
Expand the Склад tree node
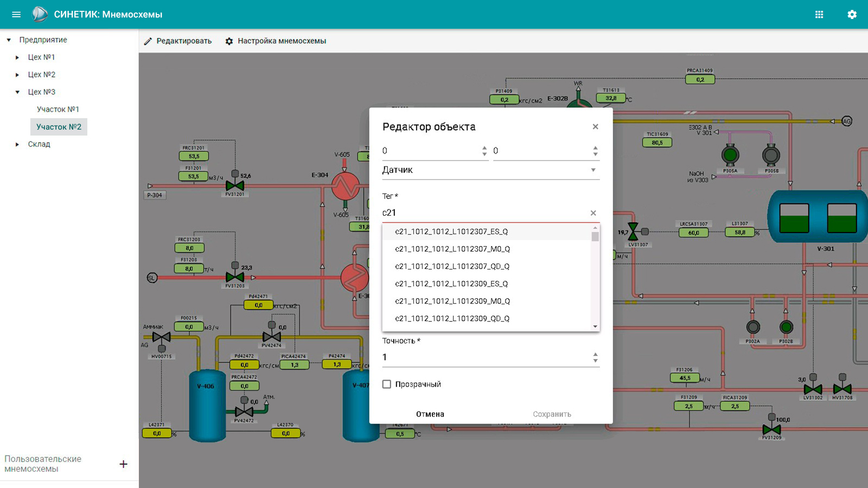(17, 144)
